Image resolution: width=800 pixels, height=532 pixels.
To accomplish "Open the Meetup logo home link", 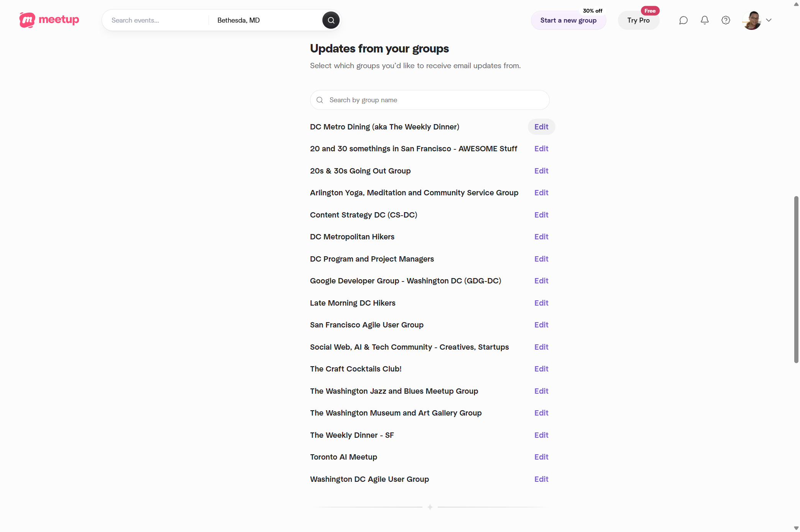I will click(x=49, y=20).
